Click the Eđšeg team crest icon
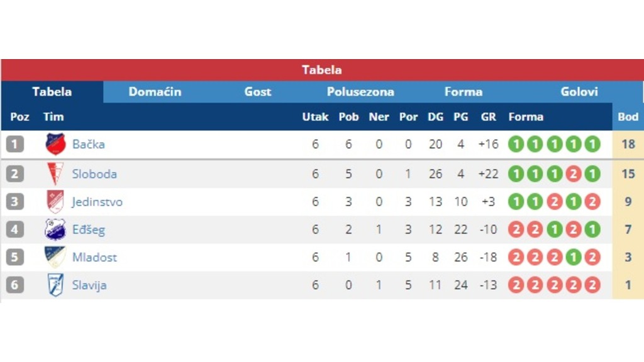 [55, 229]
